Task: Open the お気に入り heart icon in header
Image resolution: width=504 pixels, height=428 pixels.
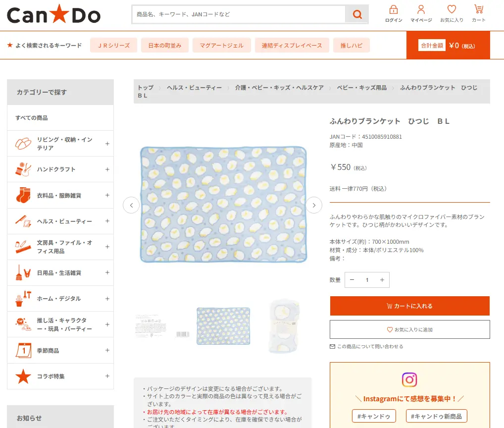Action: (x=452, y=14)
